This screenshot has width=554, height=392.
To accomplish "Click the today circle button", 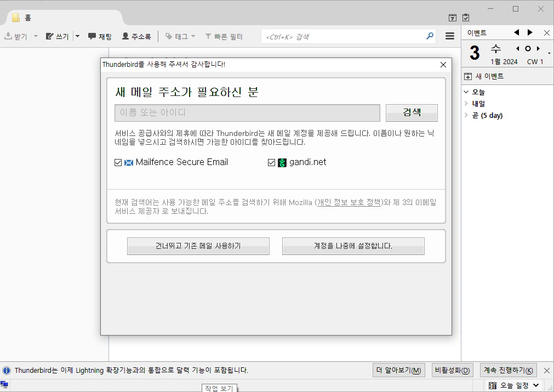I will [528, 48].
